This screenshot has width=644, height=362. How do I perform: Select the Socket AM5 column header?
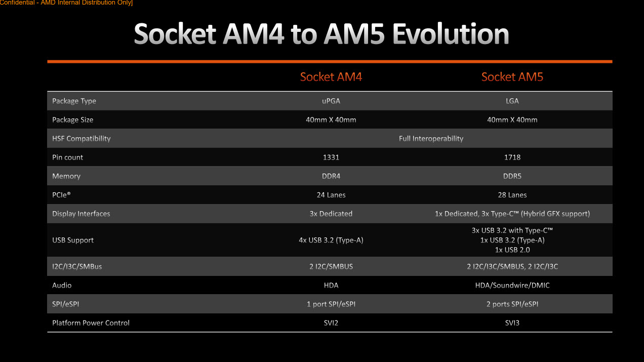[512, 77]
